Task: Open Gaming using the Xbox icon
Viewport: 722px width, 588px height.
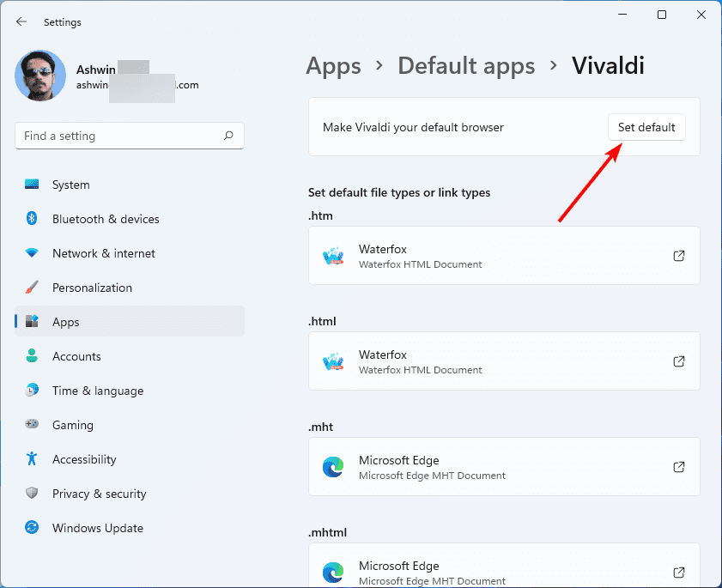Action: pos(32,425)
